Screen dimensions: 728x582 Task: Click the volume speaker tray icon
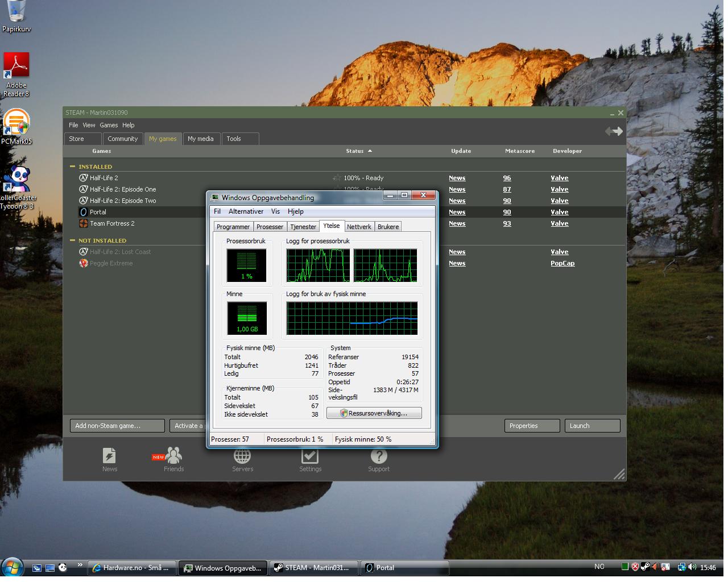[x=692, y=567]
